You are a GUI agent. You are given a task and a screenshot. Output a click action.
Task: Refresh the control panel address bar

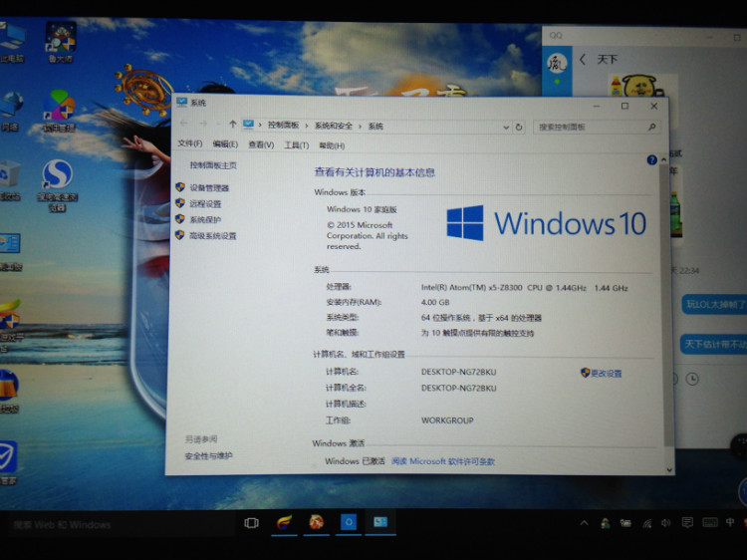pos(519,127)
